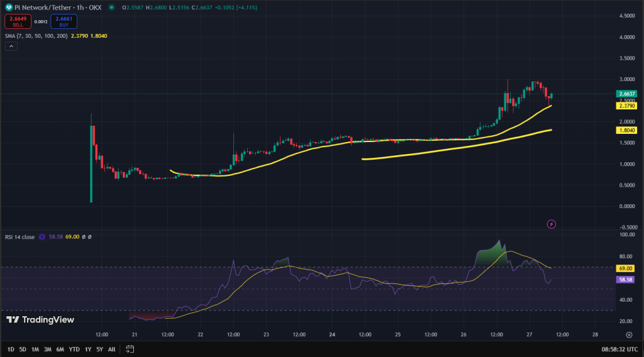The height and width of the screenshot is (357, 644).
Task: Click the red 2.6649 SELL button
Action: [18, 21]
